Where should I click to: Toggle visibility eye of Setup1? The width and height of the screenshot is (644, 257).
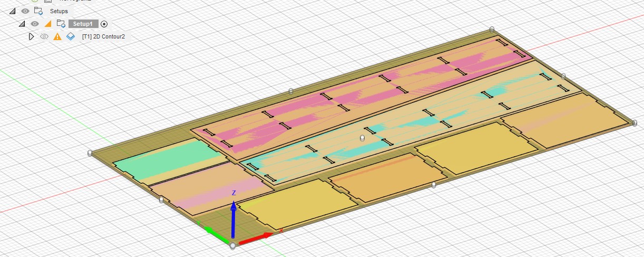35,24
